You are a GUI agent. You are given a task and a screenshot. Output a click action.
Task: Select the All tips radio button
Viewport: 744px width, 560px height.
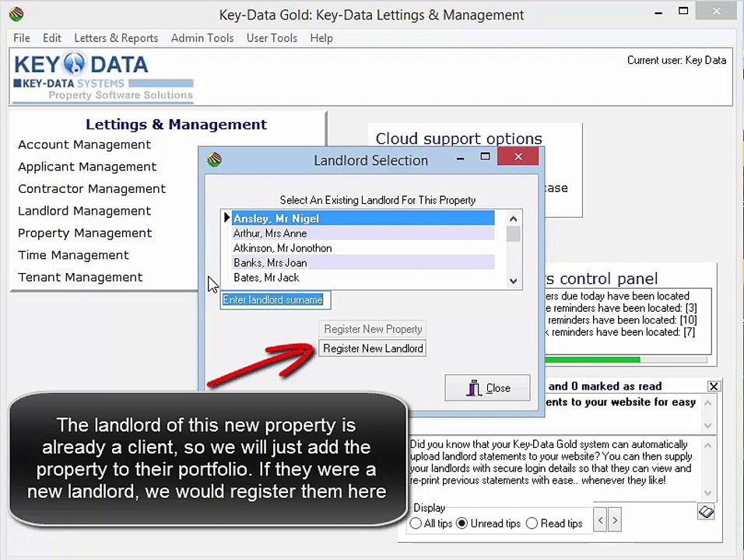click(x=416, y=523)
